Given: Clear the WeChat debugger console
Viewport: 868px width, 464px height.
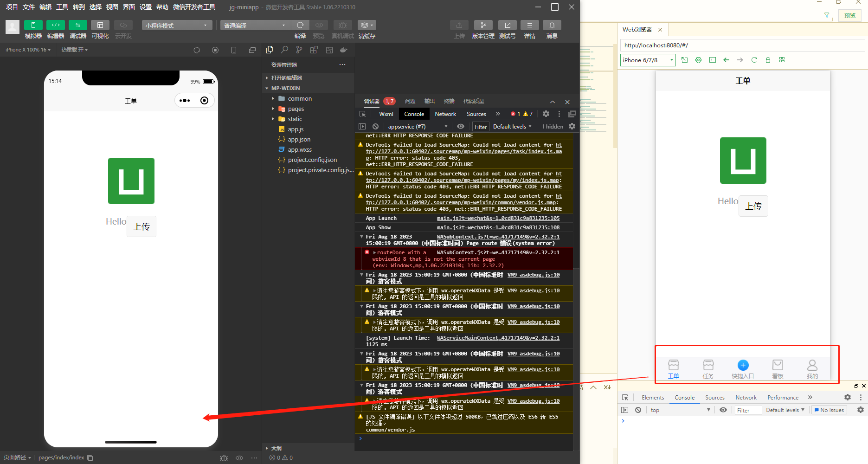Looking at the screenshot, I should 375,126.
